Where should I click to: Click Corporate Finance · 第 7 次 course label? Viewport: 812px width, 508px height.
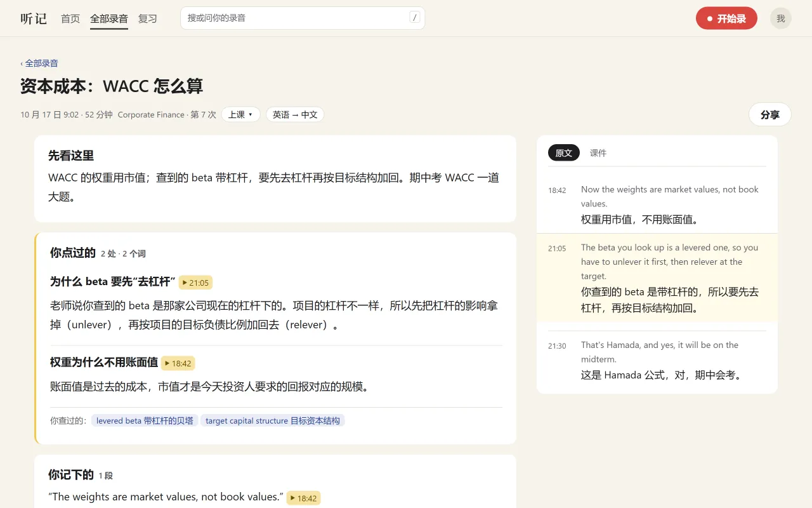[x=167, y=115]
